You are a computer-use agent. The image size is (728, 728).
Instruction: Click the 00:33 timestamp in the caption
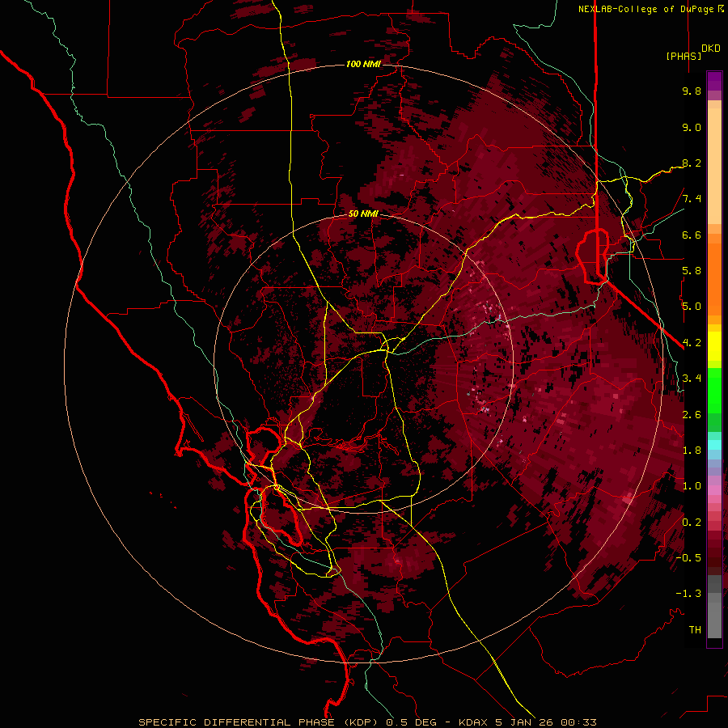pos(578,722)
